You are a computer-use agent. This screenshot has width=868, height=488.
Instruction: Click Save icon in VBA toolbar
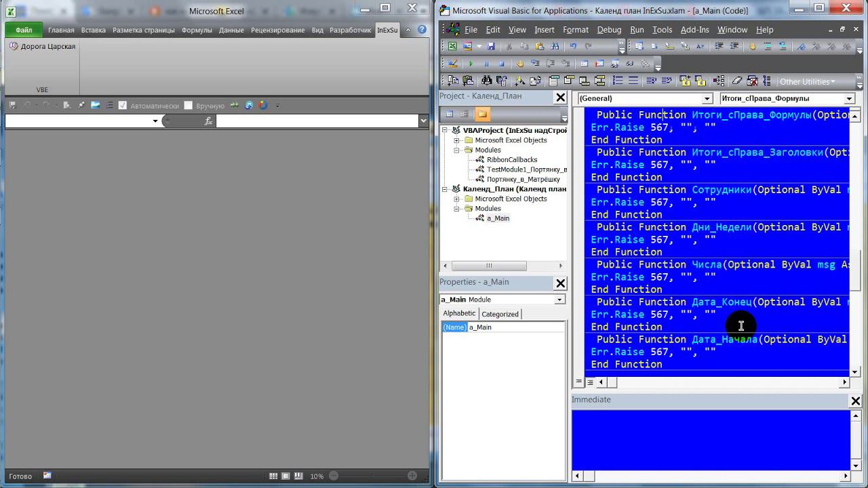pyautogui.click(x=491, y=47)
